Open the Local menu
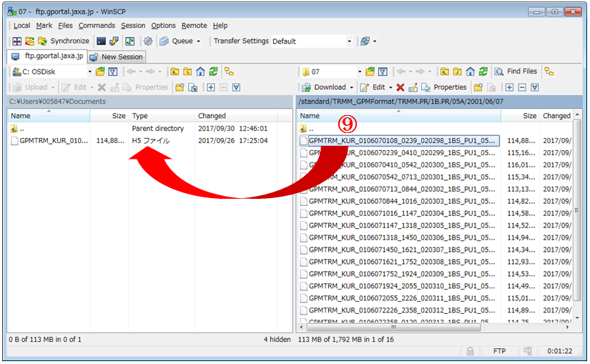This screenshot has width=590, height=364. (x=22, y=26)
